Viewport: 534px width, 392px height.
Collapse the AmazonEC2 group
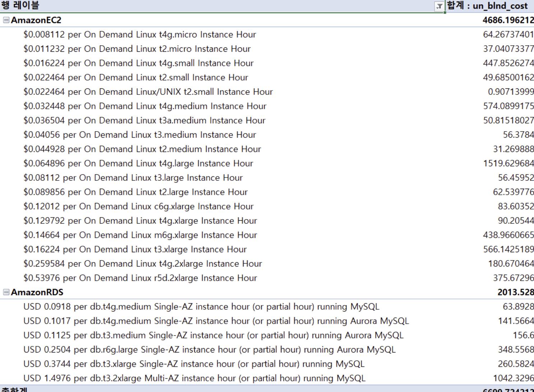(x=6, y=20)
